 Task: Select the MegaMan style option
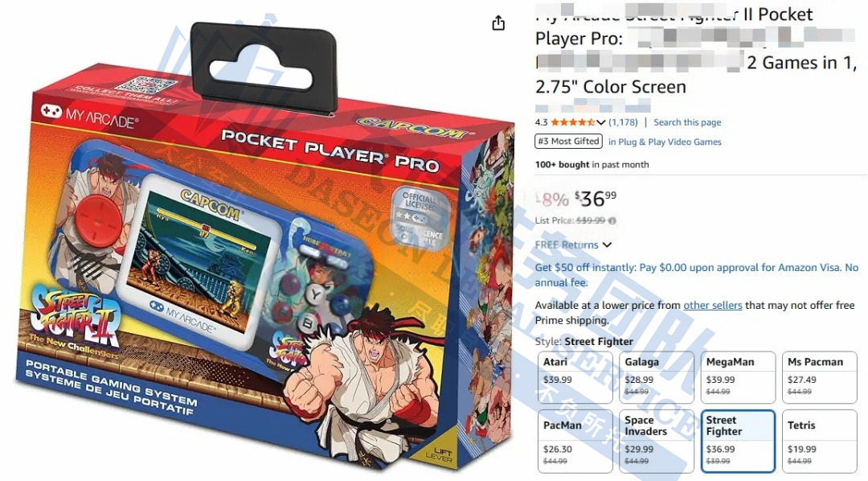(738, 376)
